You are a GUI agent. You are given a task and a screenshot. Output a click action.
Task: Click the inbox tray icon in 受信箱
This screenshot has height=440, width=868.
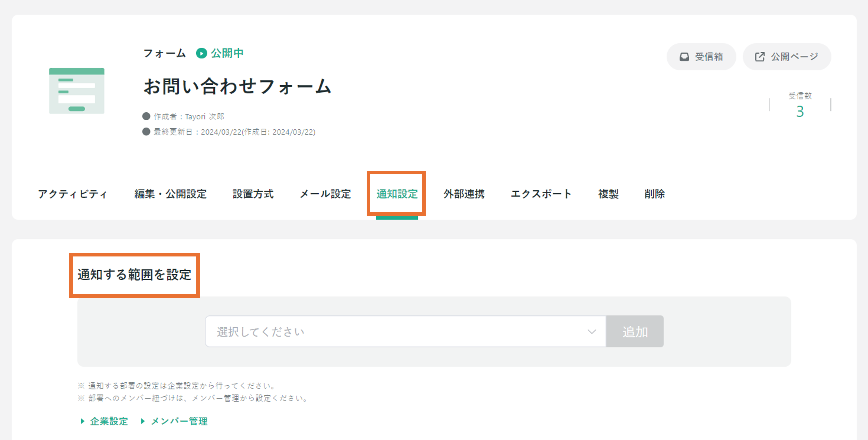pos(684,57)
